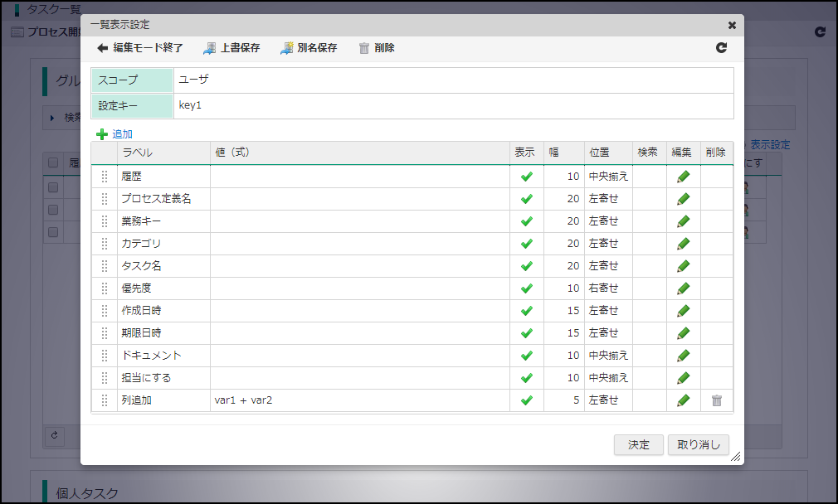Screen dimensions: 838x504
Task: Click the drag handle of 優先度 row
Action: tap(105, 288)
